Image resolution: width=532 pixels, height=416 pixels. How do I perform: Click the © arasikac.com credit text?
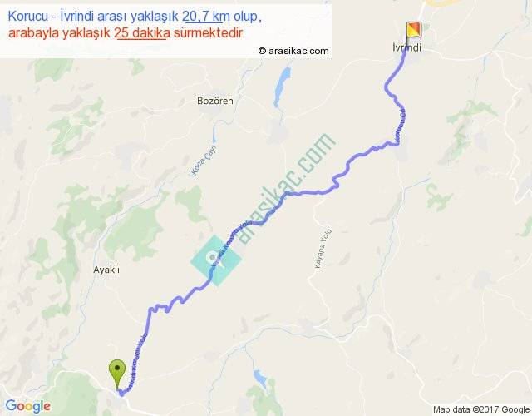293,51
